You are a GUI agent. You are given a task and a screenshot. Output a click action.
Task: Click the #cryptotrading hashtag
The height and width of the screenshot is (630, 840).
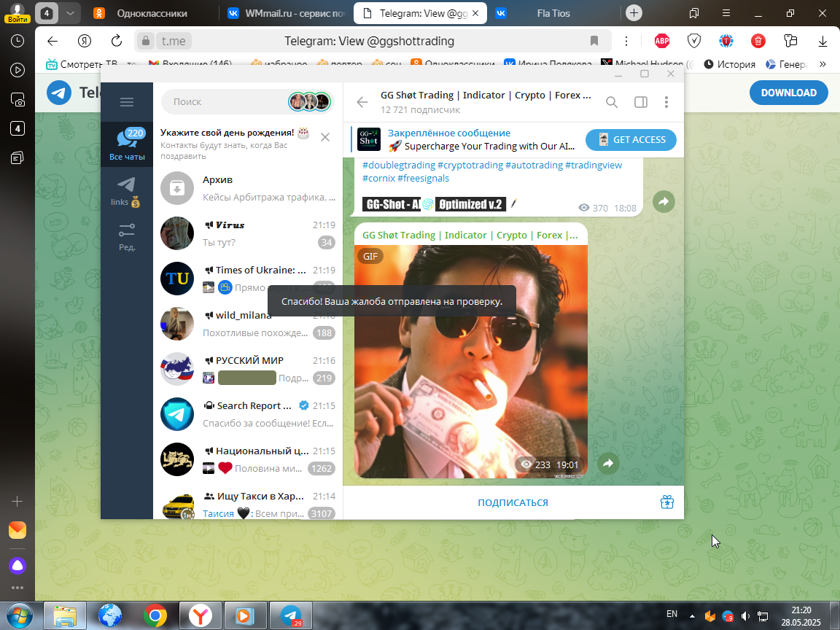[x=470, y=165]
